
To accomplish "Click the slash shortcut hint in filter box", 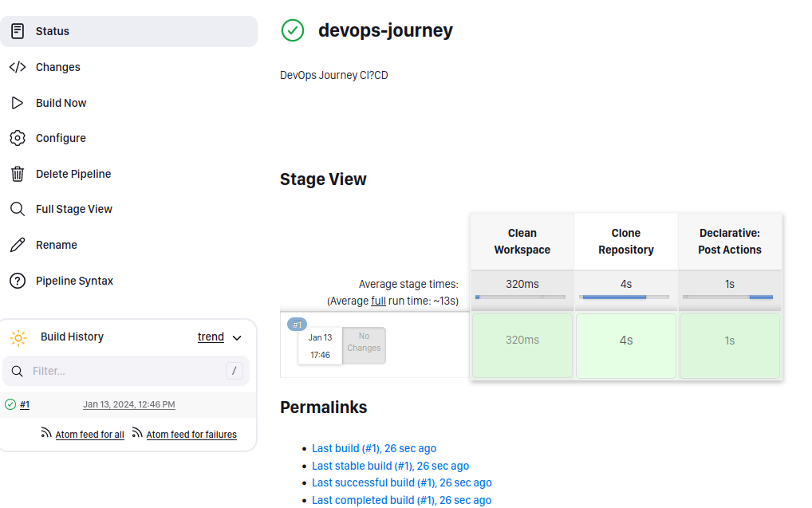I will pyautogui.click(x=234, y=370).
